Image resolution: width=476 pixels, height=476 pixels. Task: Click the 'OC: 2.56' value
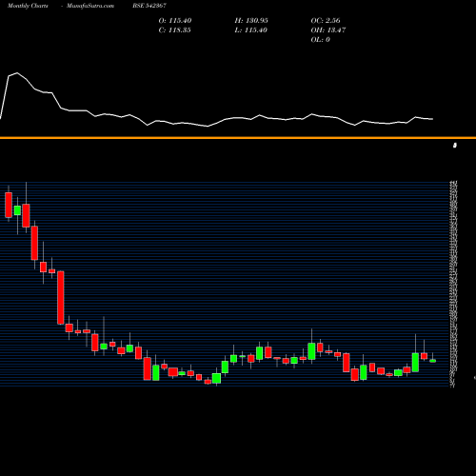click(x=326, y=21)
